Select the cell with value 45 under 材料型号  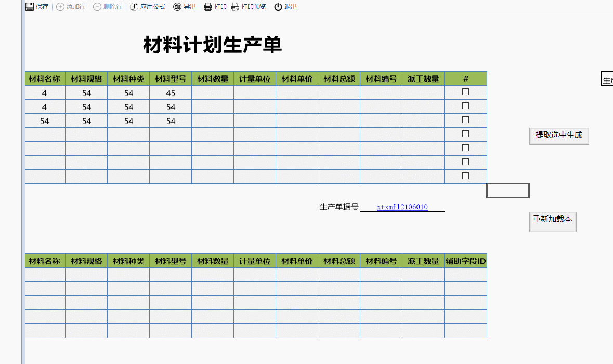pos(171,93)
